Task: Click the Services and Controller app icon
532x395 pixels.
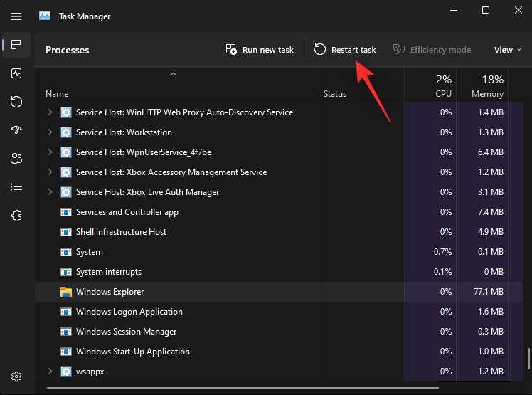Action: (66, 212)
